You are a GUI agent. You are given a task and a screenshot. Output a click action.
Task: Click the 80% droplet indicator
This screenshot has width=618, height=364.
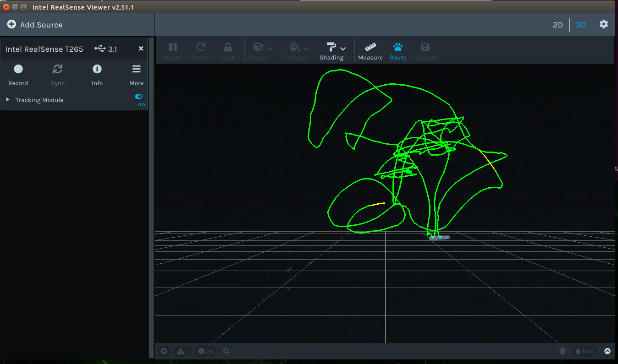click(x=585, y=351)
